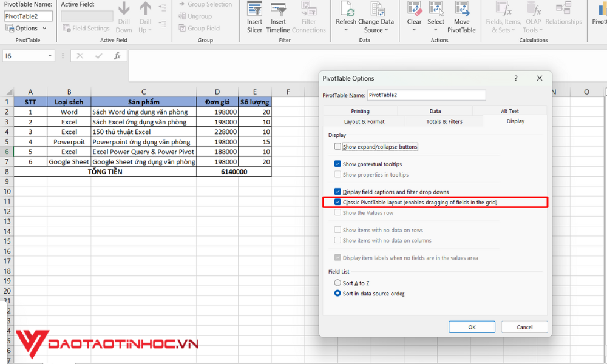Cancel the PivotTable Options dialog

(524, 326)
